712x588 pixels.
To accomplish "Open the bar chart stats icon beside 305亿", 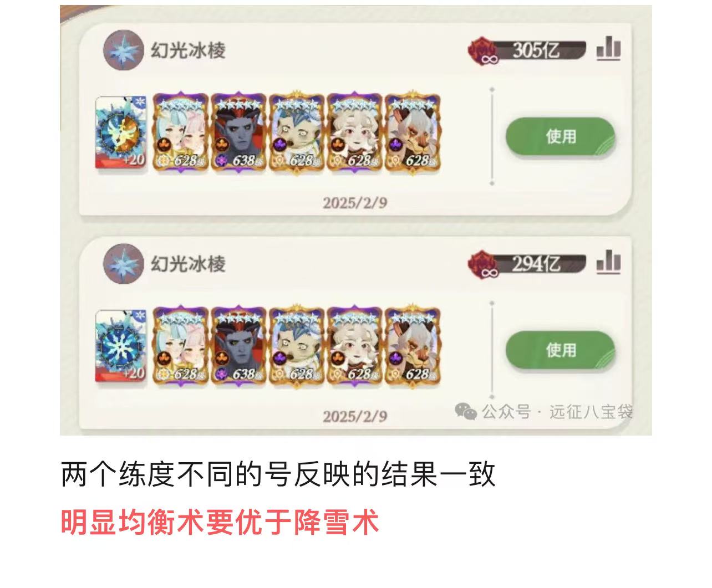I will click(608, 49).
